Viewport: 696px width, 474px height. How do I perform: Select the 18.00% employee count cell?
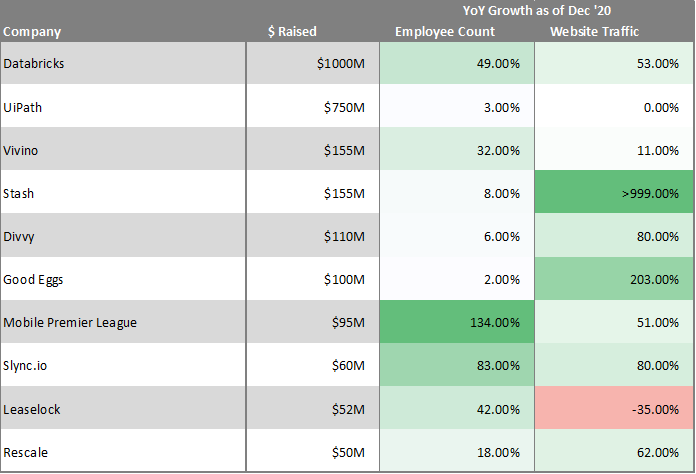tap(457, 450)
